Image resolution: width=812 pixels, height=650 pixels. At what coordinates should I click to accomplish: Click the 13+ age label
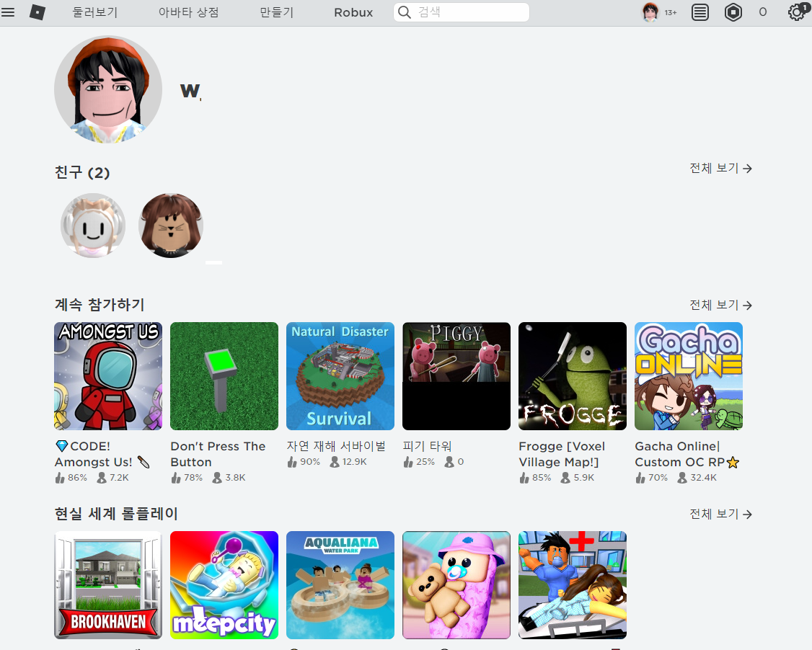671,12
